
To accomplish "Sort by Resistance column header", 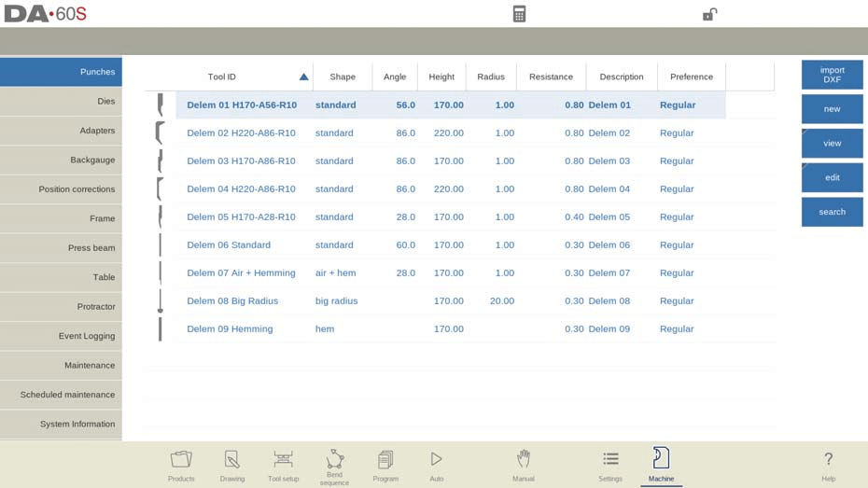I will [551, 77].
